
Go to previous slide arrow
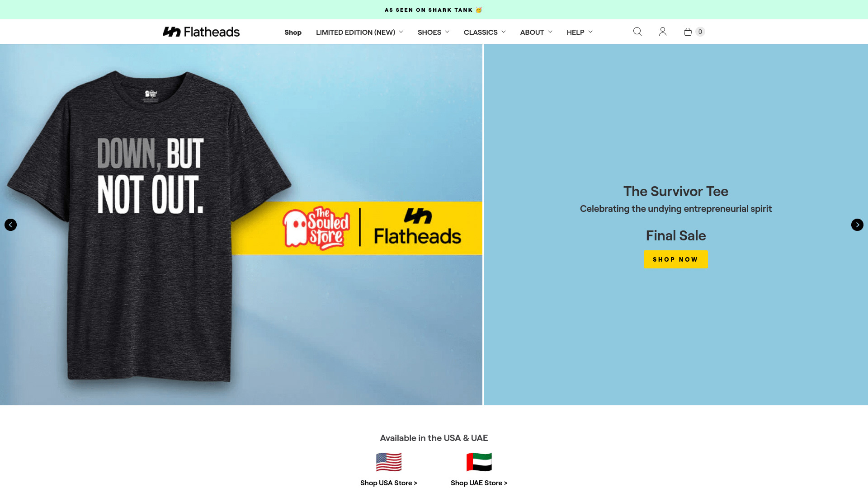(x=10, y=225)
